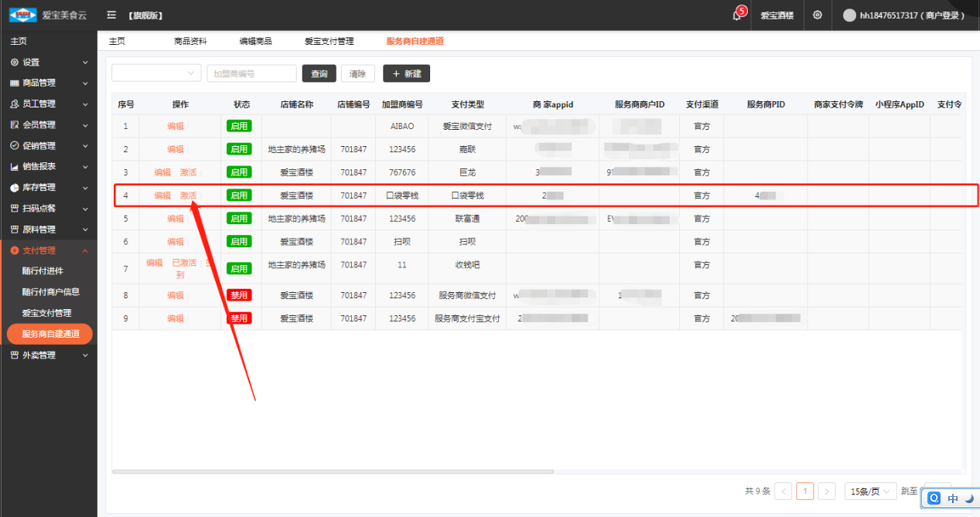Open the 15条/页 page size dropdown
The height and width of the screenshot is (517, 980).
(x=870, y=491)
